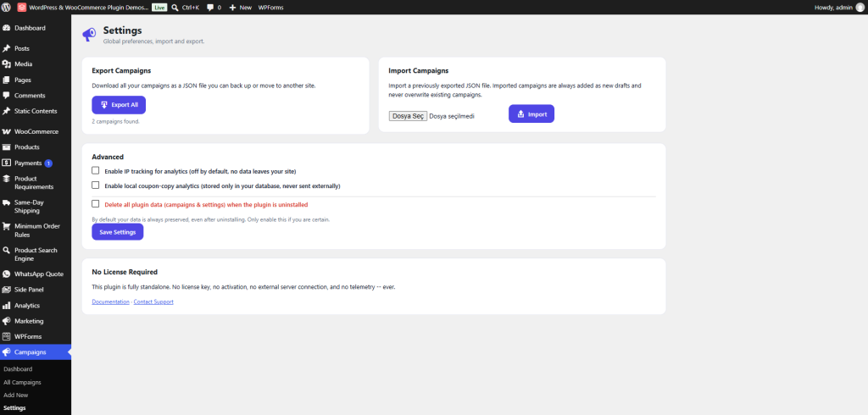Click the Import button
The image size is (868, 415).
(x=531, y=114)
